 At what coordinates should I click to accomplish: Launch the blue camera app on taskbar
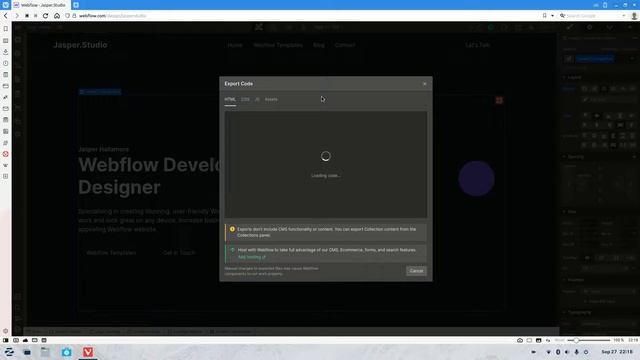point(67,352)
